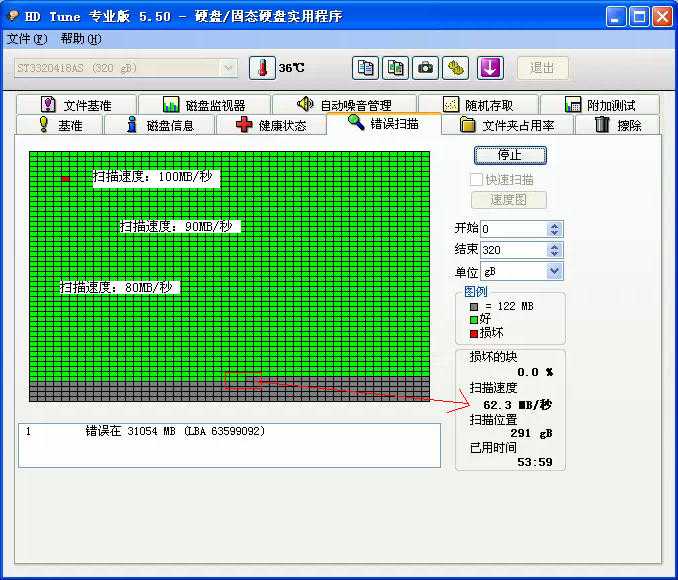Open the 文件夹占用率 tab
This screenshot has height=580, width=678.
tap(507, 125)
